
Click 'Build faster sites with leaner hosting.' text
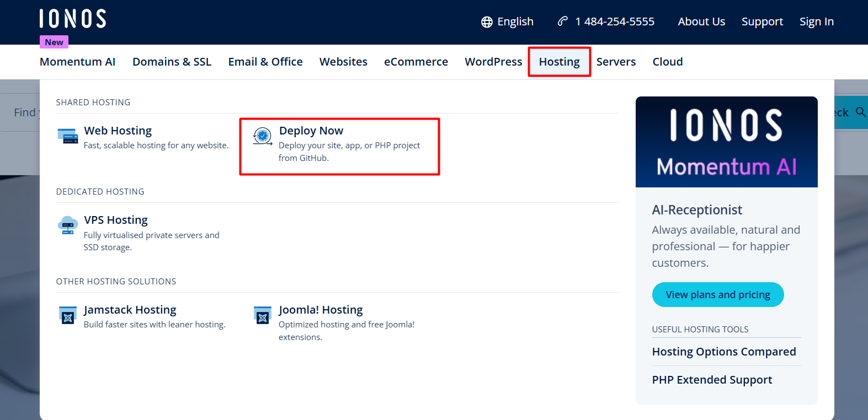click(155, 325)
